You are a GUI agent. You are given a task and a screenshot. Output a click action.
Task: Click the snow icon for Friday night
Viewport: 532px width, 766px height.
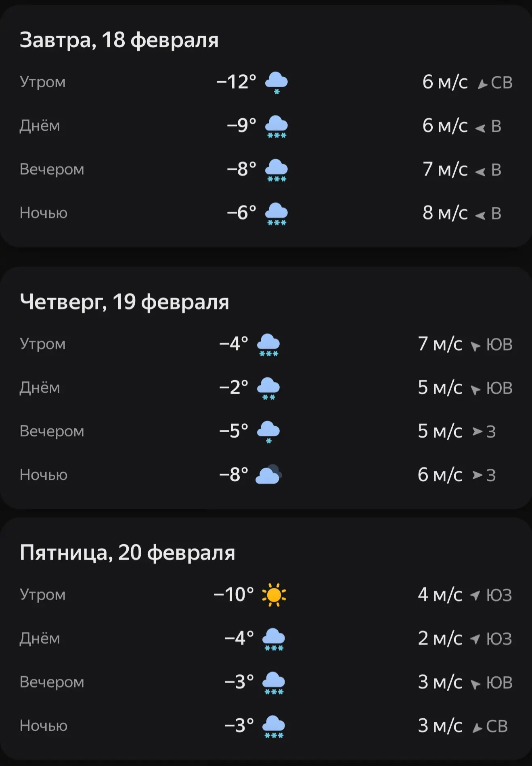tap(274, 726)
